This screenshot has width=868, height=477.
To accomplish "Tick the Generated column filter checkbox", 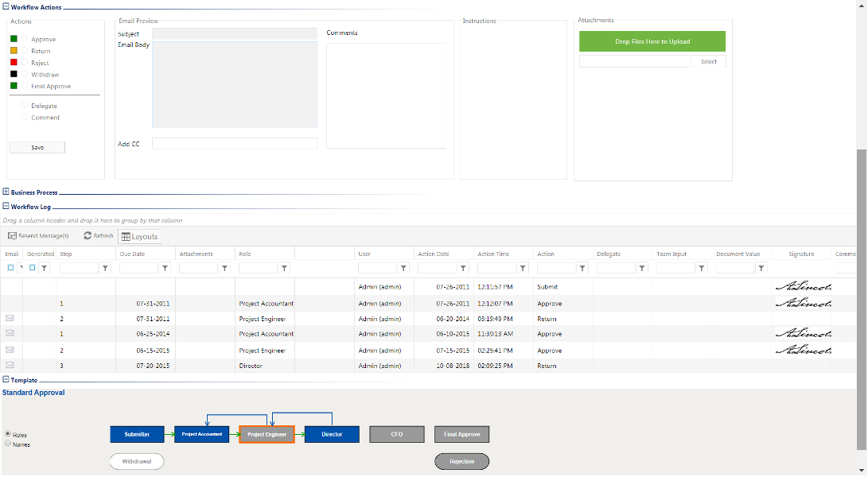I will (32, 268).
